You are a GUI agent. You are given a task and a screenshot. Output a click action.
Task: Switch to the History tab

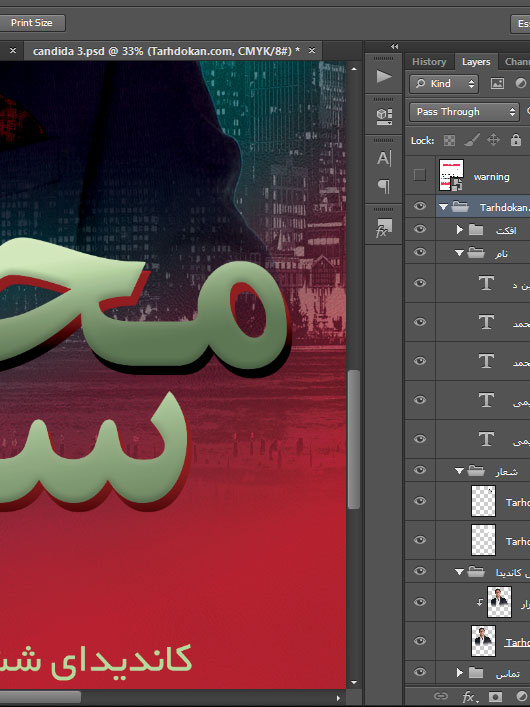pyautogui.click(x=429, y=62)
